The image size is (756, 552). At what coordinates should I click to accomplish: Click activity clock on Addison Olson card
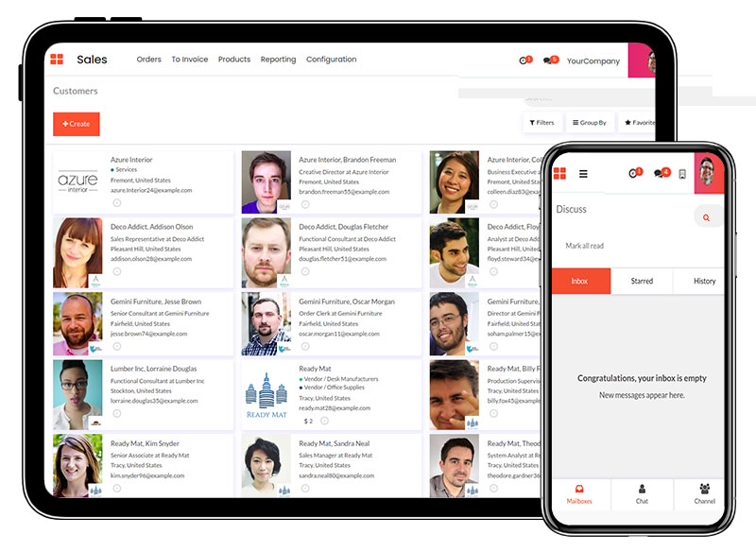pyautogui.click(x=116, y=271)
